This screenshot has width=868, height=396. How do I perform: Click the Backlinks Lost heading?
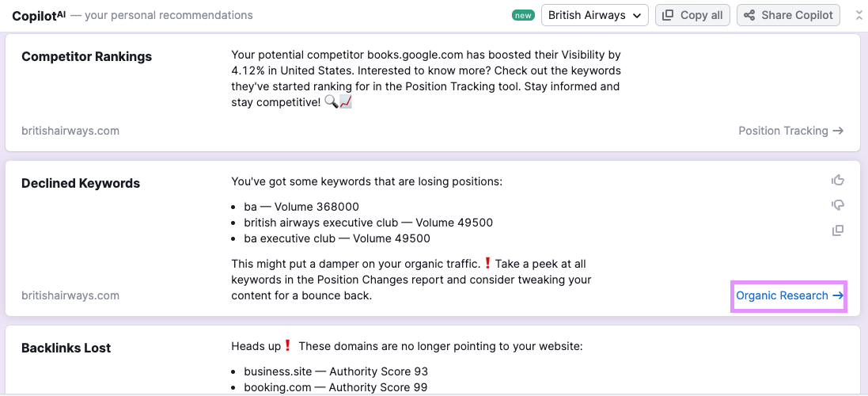pyautogui.click(x=66, y=348)
